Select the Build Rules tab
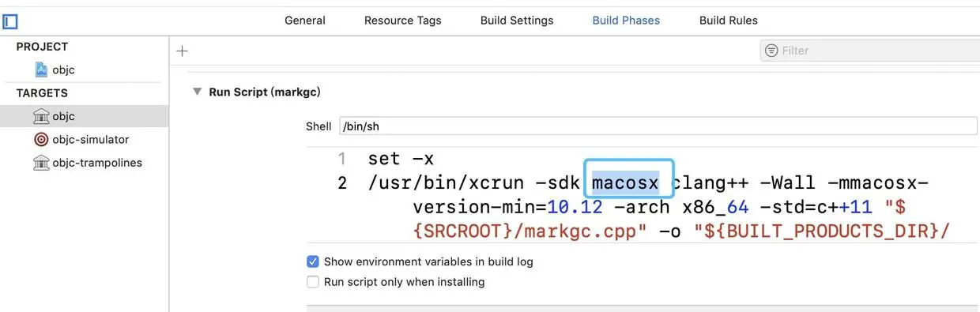 729,21
